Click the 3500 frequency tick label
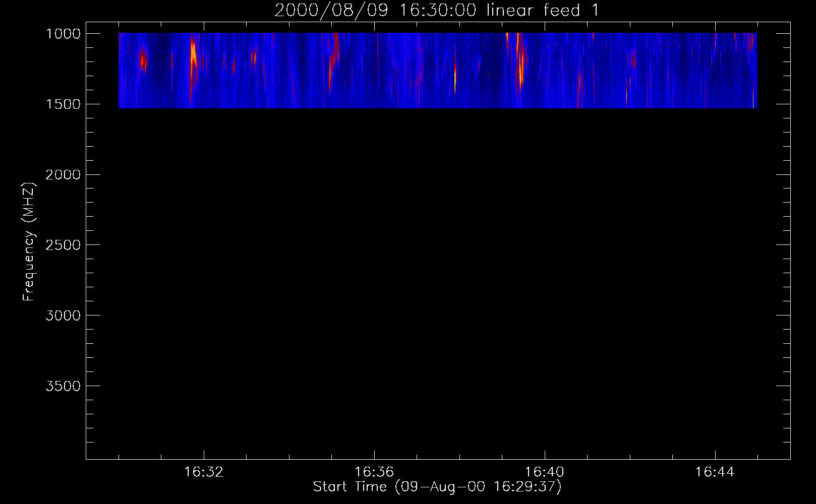The height and width of the screenshot is (504, 816). click(63, 387)
